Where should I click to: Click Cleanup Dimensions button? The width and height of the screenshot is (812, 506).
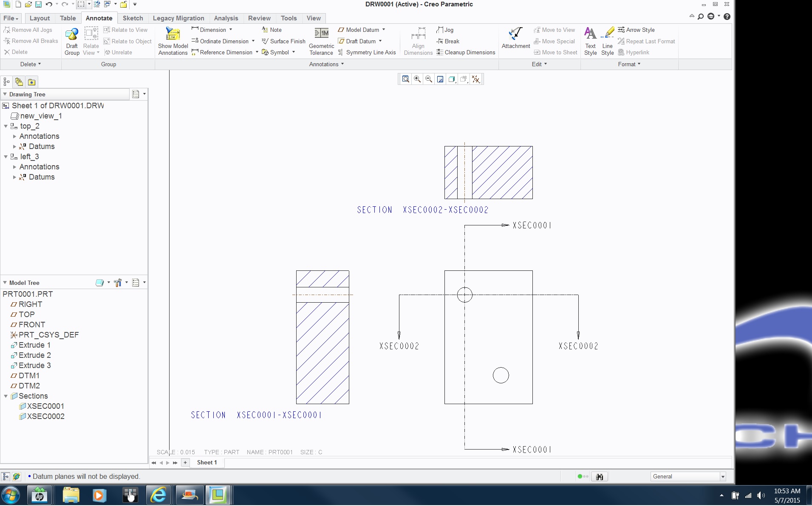click(466, 52)
